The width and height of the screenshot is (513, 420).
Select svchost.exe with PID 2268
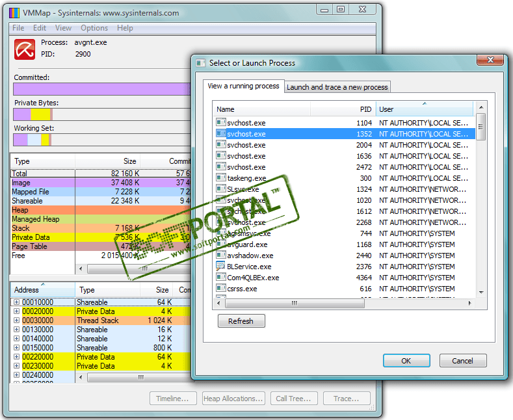345,222
